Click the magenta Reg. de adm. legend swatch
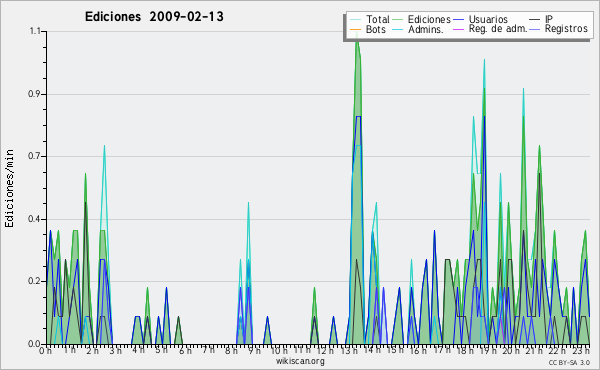The width and height of the screenshot is (600, 370). pos(458,29)
